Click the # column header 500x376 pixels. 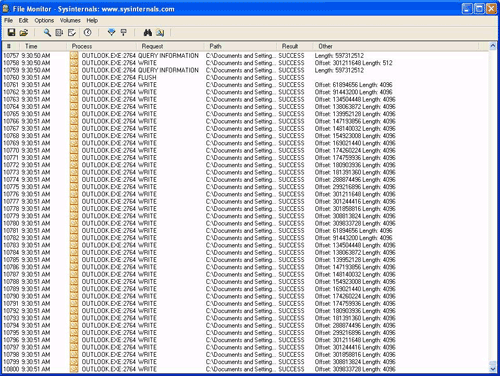point(10,46)
